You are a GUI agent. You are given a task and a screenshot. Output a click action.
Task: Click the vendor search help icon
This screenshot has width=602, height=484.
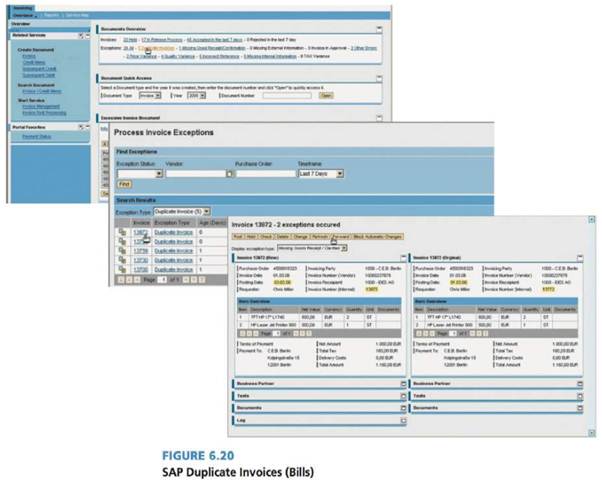tap(228, 174)
